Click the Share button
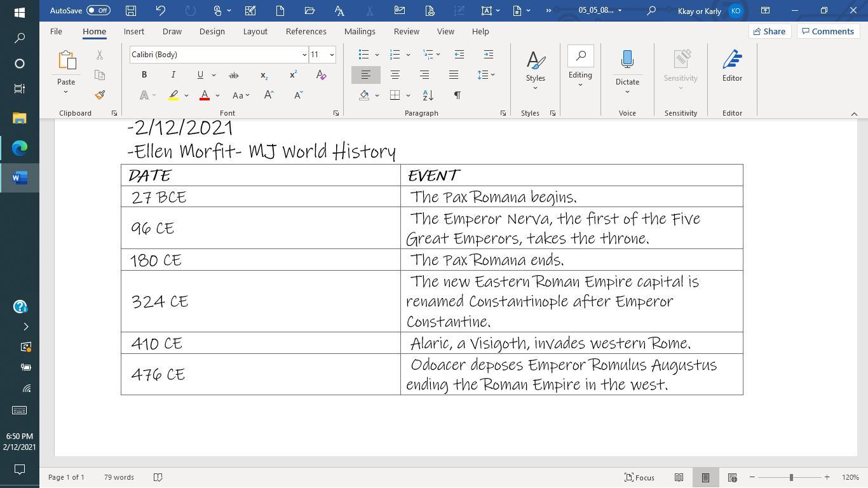 pyautogui.click(x=769, y=31)
